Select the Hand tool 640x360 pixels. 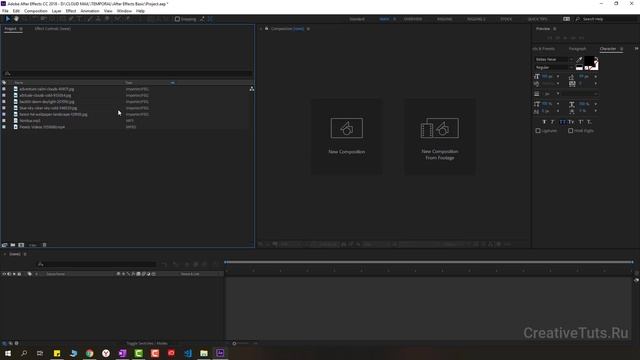[16, 19]
